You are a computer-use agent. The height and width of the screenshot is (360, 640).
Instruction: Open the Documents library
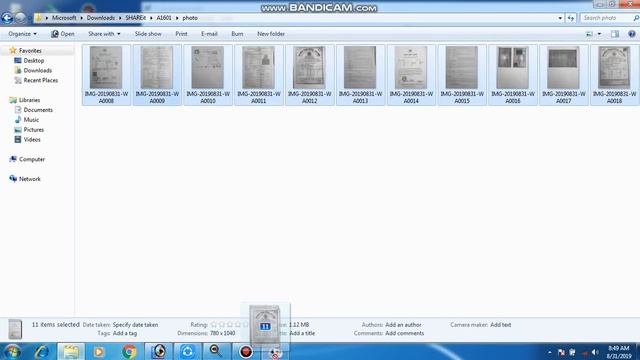(x=38, y=110)
